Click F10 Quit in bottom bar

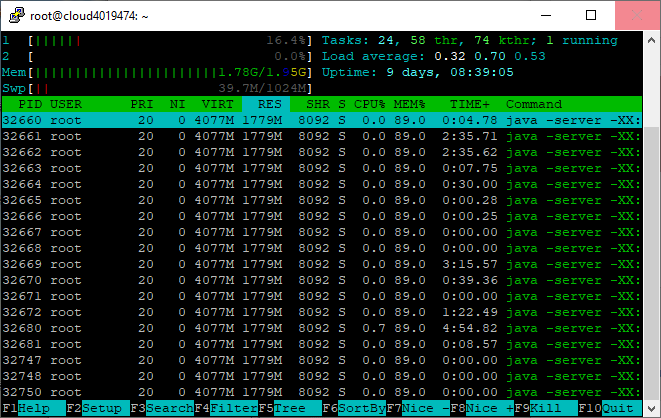[610, 408]
